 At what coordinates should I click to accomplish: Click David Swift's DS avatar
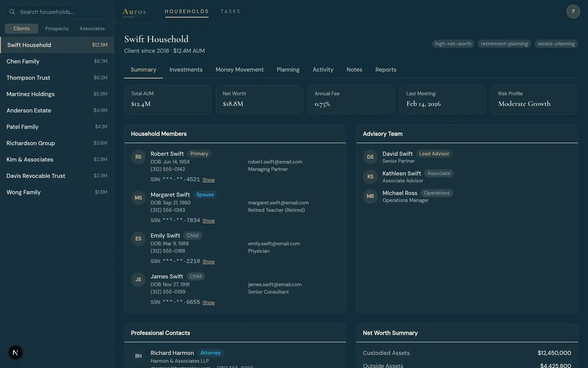click(370, 157)
